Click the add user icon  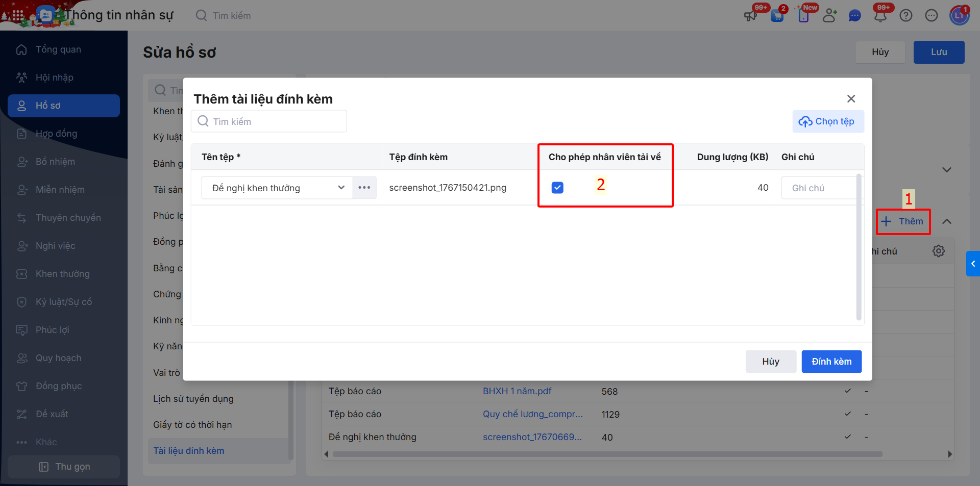click(829, 16)
